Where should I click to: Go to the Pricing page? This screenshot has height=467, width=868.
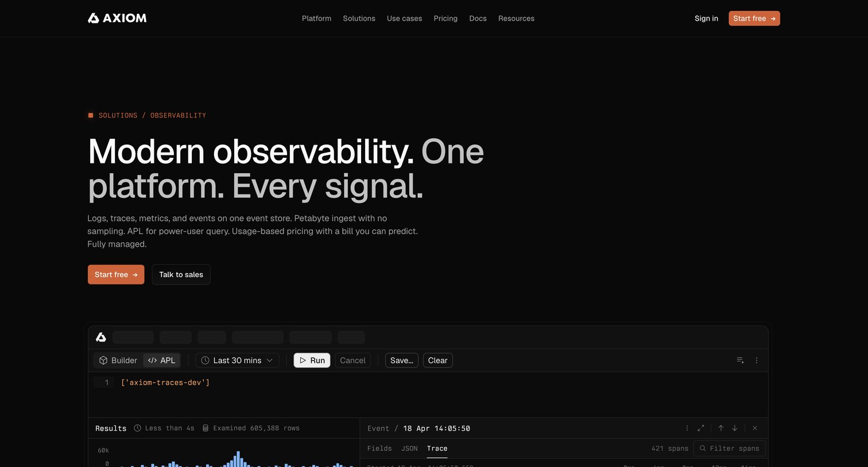[x=445, y=18]
